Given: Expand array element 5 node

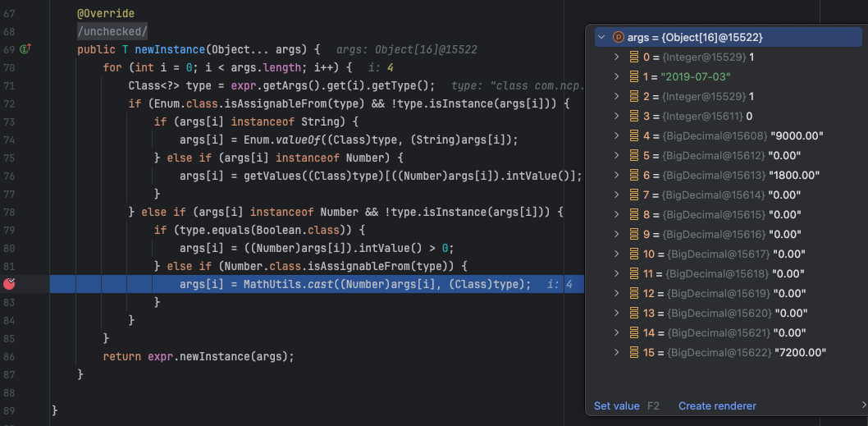Looking at the screenshot, I should (x=617, y=156).
